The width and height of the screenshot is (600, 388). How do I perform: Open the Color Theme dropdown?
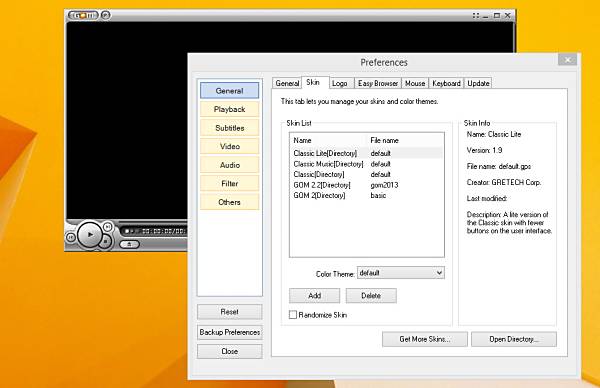point(401,273)
